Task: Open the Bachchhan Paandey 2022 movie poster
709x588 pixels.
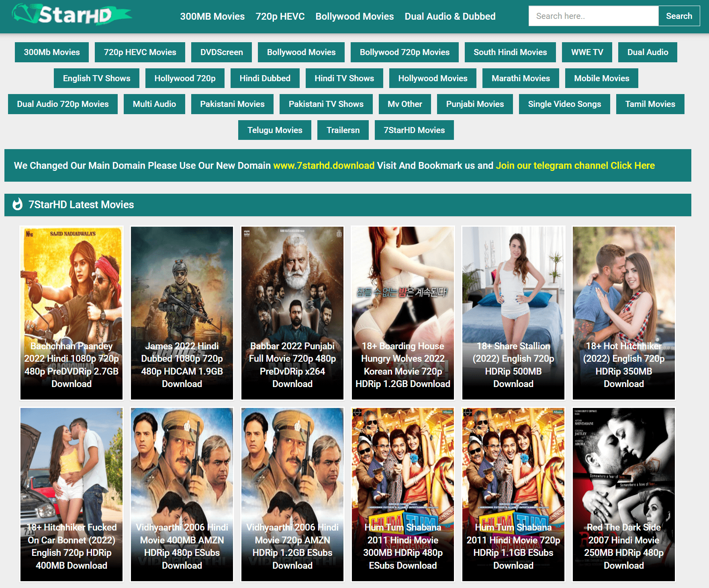Action: (x=72, y=313)
